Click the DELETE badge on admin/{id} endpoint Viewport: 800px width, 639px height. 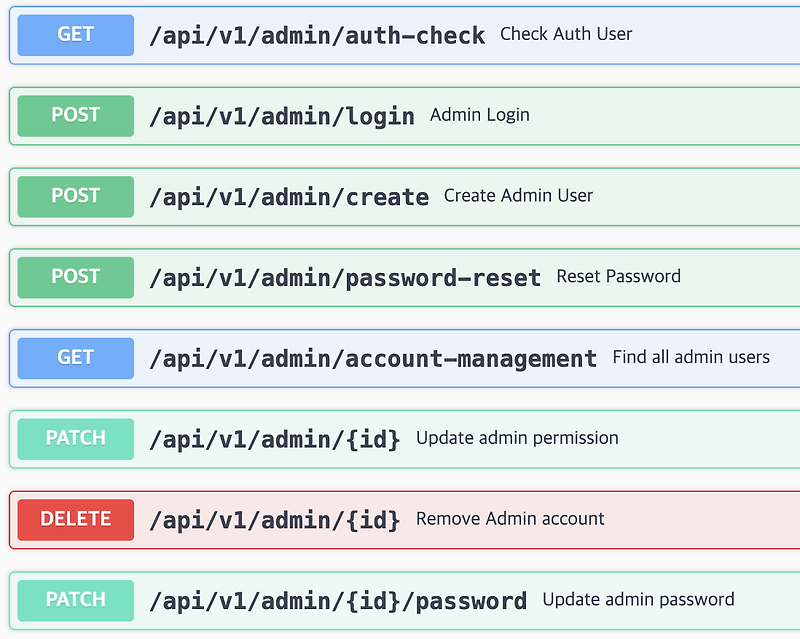pos(75,519)
